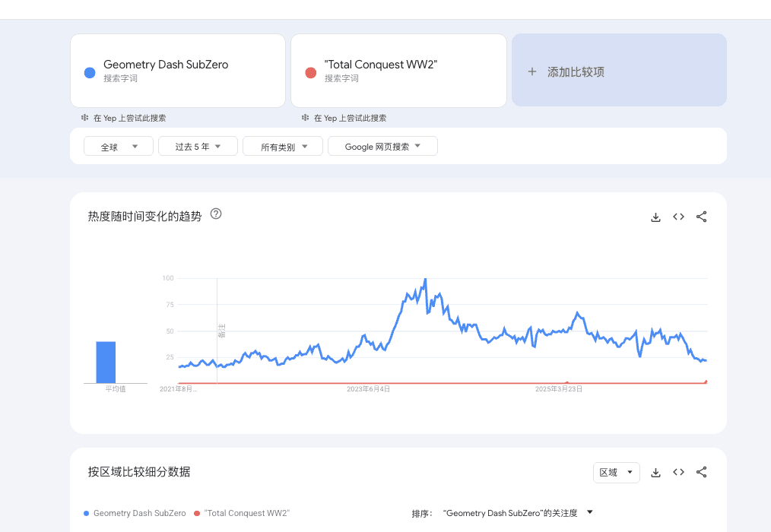This screenshot has width=771, height=532.
Task: Click Yep icon under Geometry Dash SubZero
Action: click(x=84, y=118)
